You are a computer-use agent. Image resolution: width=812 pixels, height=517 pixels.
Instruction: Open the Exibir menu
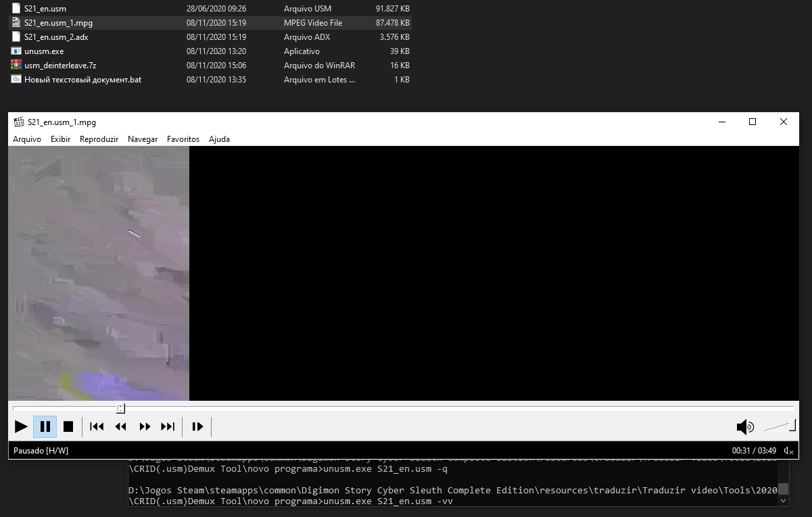[x=60, y=139]
